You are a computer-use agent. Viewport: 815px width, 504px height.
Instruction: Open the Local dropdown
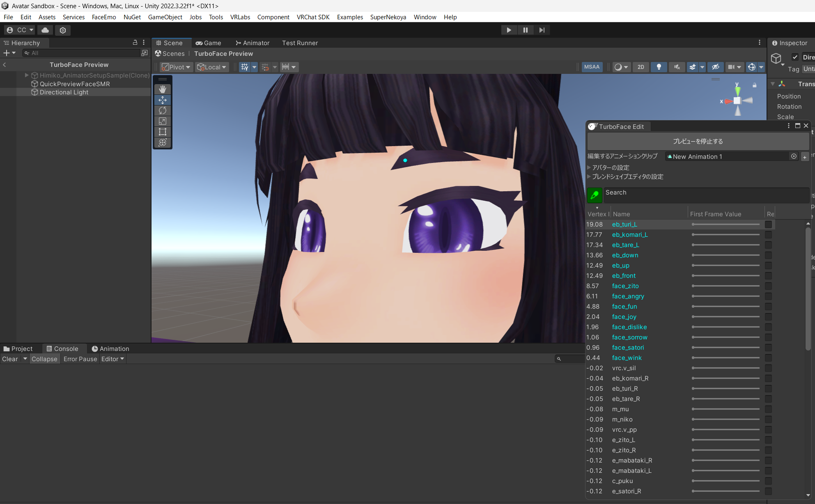[x=211, y=67]
